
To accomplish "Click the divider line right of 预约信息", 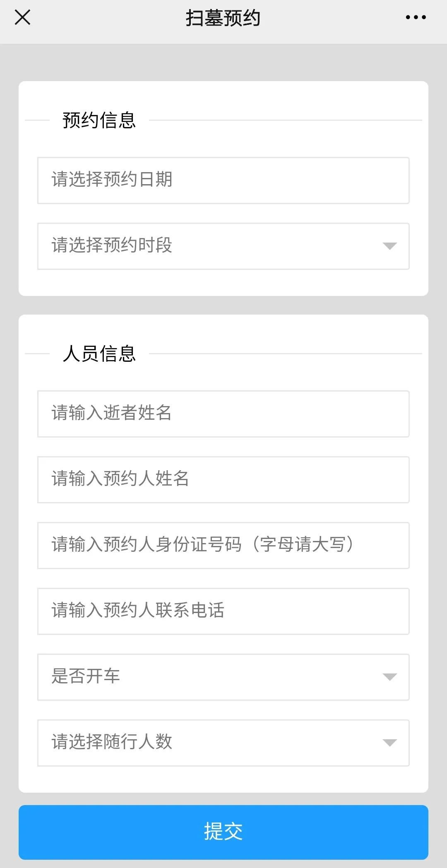I will [286, 120].
